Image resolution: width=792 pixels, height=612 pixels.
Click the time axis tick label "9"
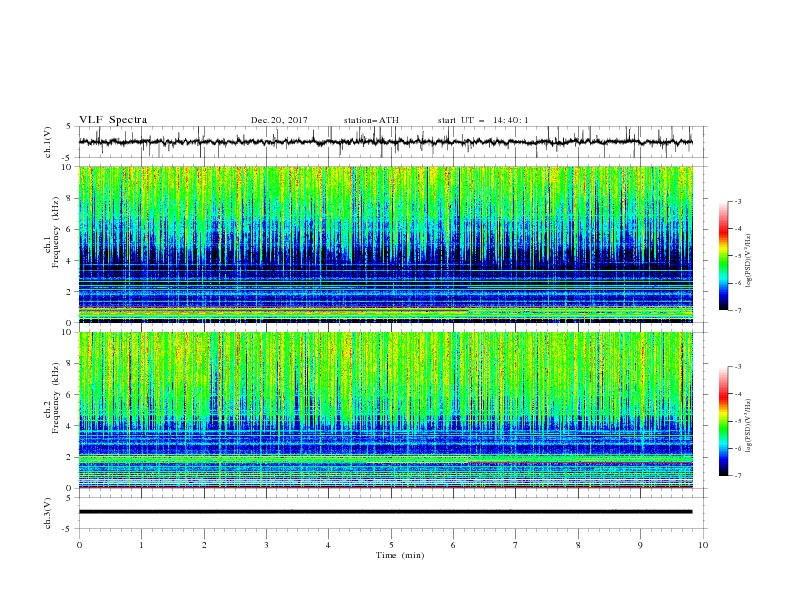(640, 545)
